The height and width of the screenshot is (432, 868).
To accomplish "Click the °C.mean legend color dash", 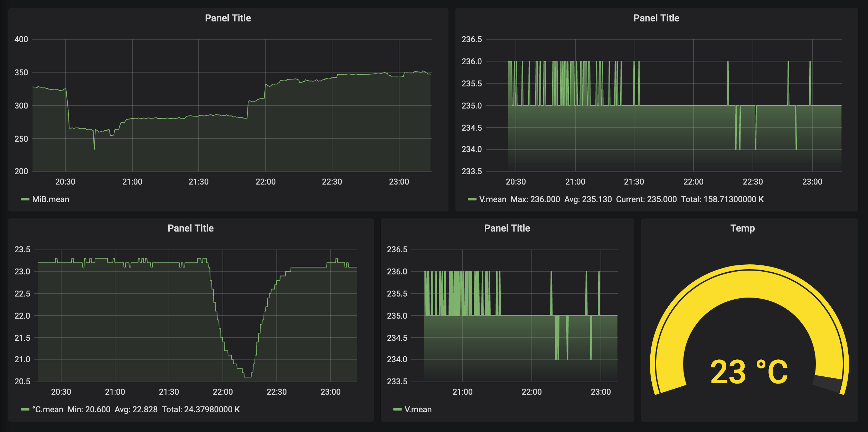I will pyautogui.click(x=25, y=410).
